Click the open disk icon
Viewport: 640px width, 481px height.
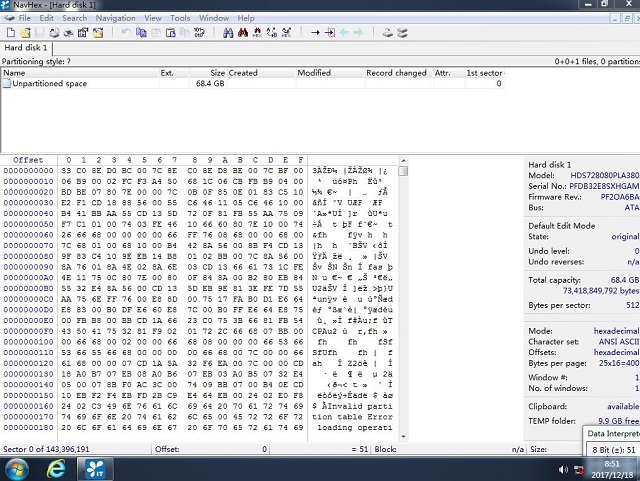point(387,33)
